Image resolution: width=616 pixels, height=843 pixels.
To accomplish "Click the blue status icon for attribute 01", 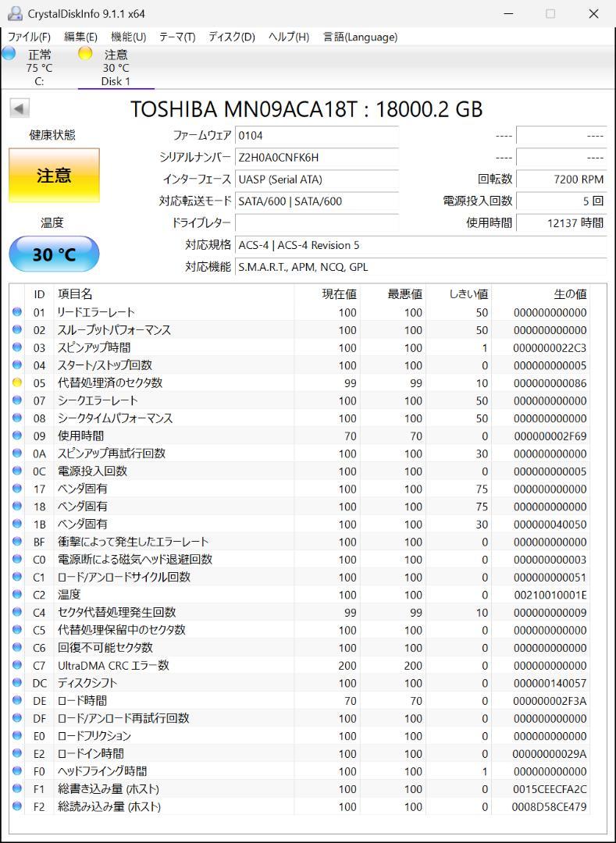I will coord(17,311).
